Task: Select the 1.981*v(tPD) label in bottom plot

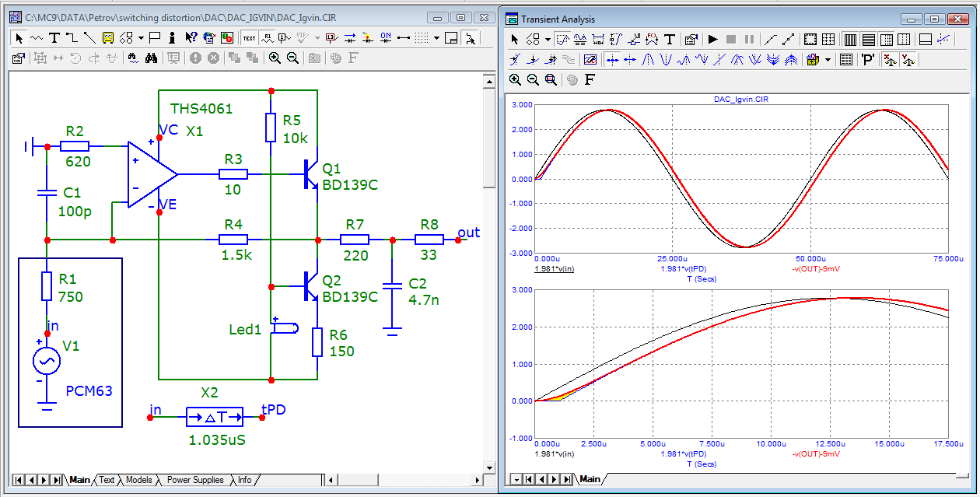Action: (x=684, y=453)
